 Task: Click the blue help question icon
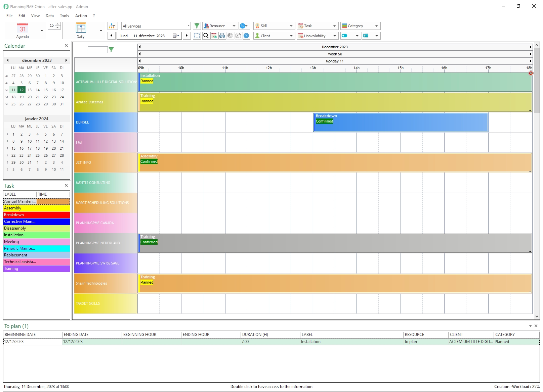click(x=246, y=36)
